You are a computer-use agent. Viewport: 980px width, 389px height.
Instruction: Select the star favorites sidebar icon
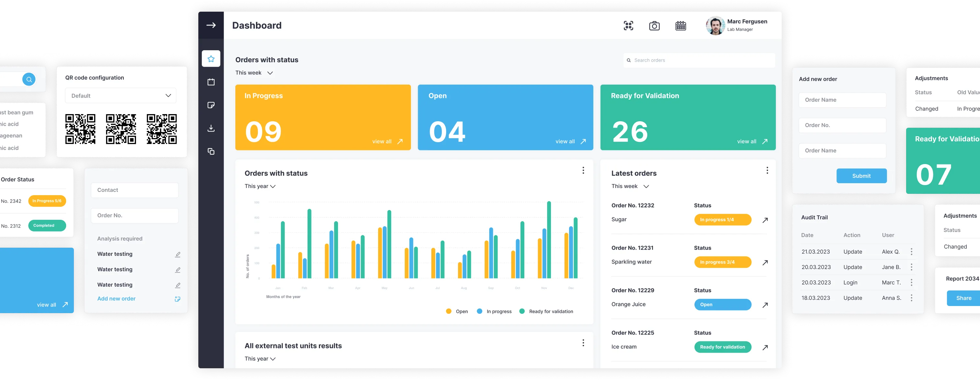[211, 59]
